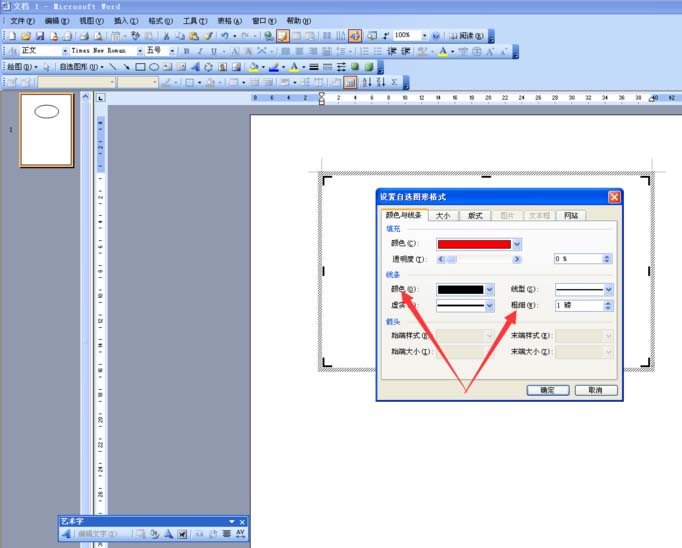Click the 粗细 line weight stepper
Screen dimensions: 682x548
[608, 306]
